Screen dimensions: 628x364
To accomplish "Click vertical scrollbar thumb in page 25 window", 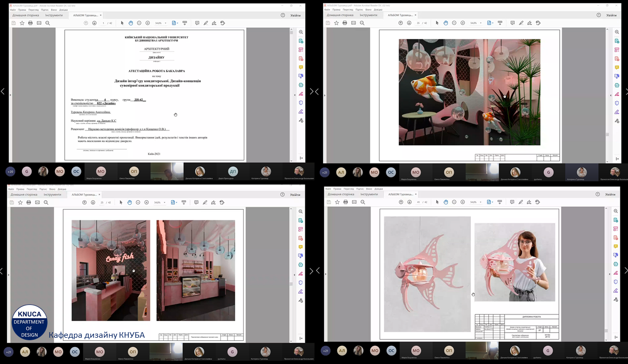I will (291, 284).
